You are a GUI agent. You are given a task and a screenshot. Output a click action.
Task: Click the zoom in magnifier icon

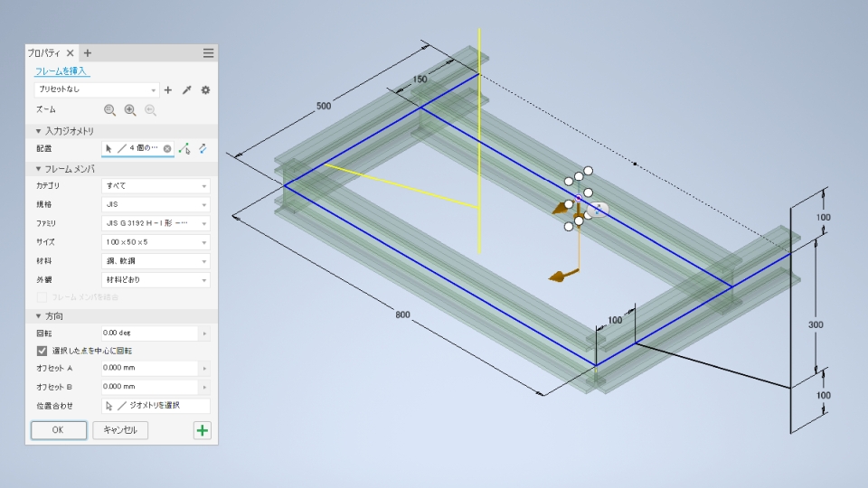tap(130, 110)
